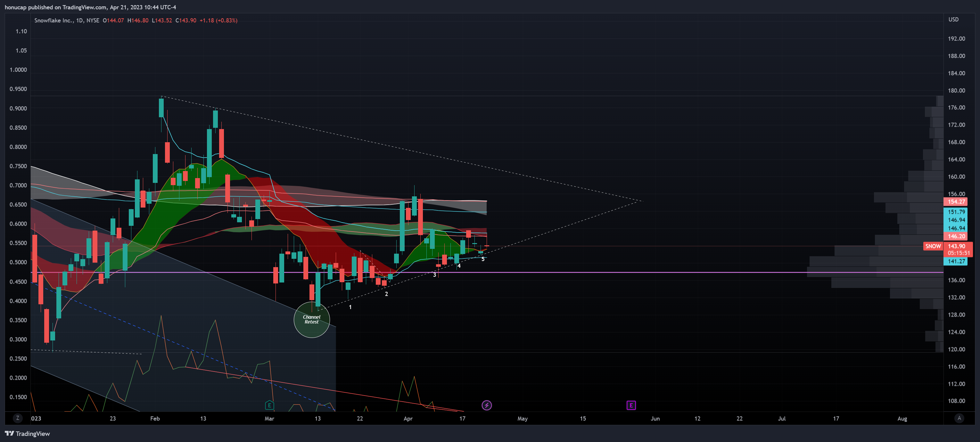
Task: Click the Jun date label on time axis
Action: (655, 418)
